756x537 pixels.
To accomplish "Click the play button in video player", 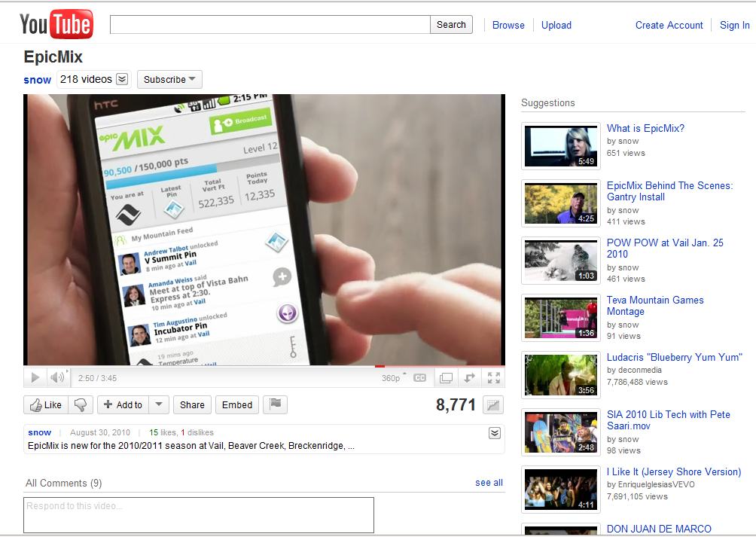I will click(35, 377).
